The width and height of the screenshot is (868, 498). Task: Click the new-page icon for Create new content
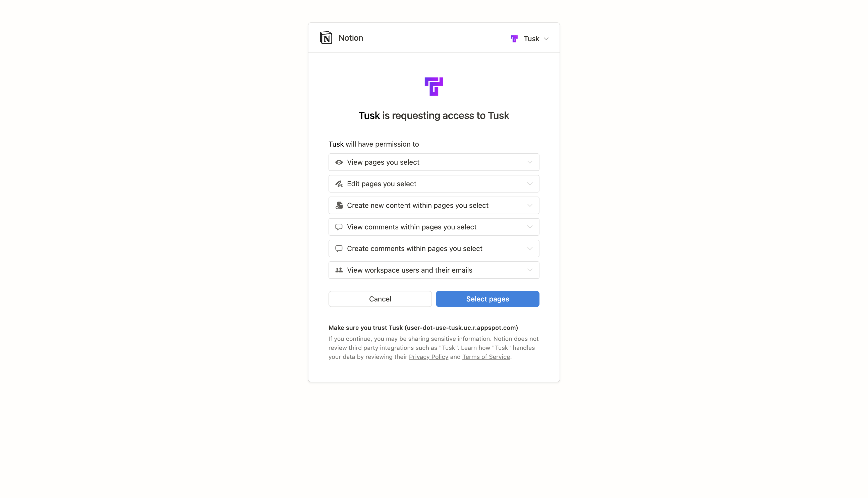(x=339, y=205)
